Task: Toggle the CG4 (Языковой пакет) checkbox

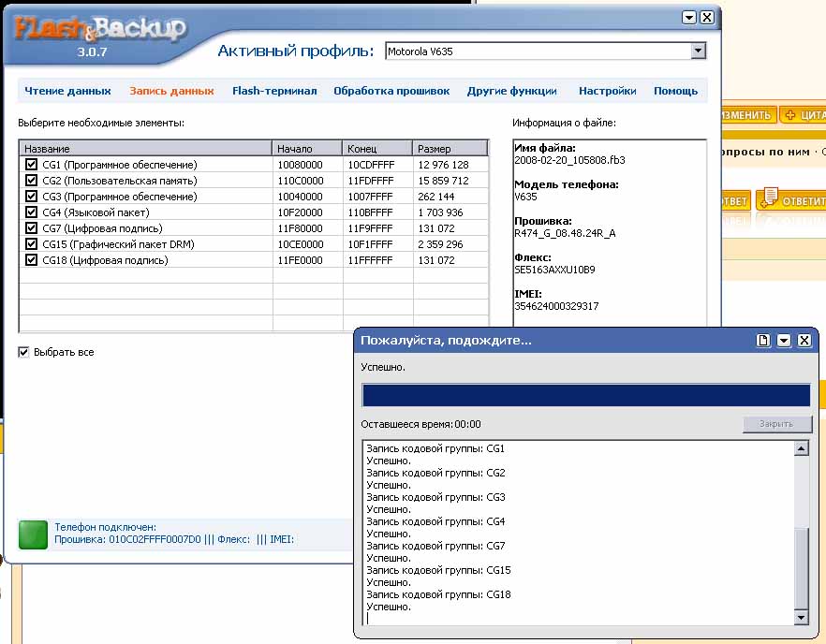Action: 31,212
